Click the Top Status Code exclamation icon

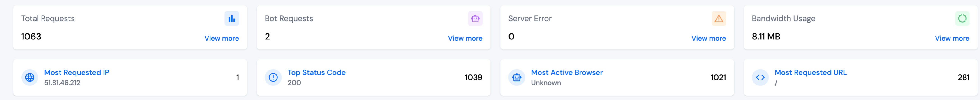[273, 77]
